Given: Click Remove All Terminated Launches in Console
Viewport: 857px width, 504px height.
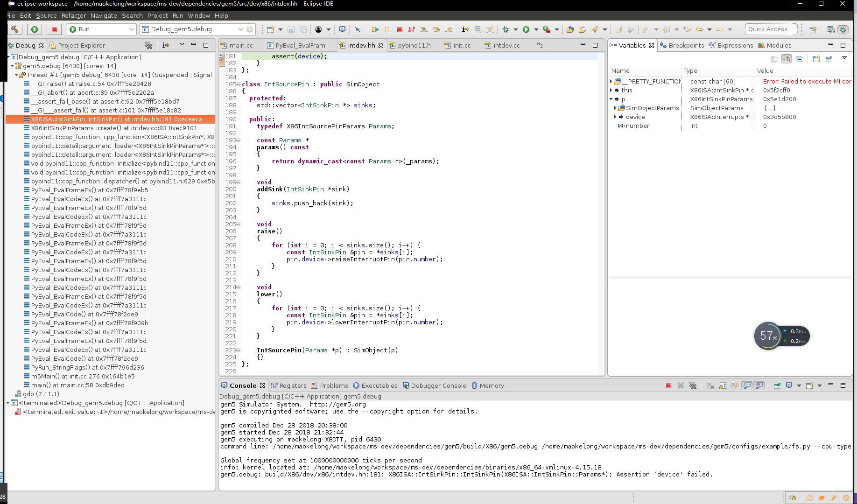Looking at the screenshot, I should click(693, 385).
